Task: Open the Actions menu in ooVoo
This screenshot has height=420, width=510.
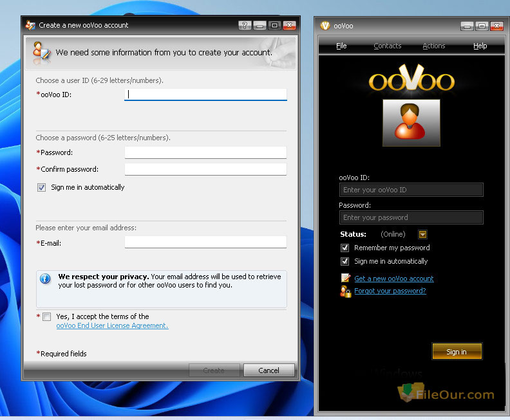Action: click(433, 46)
